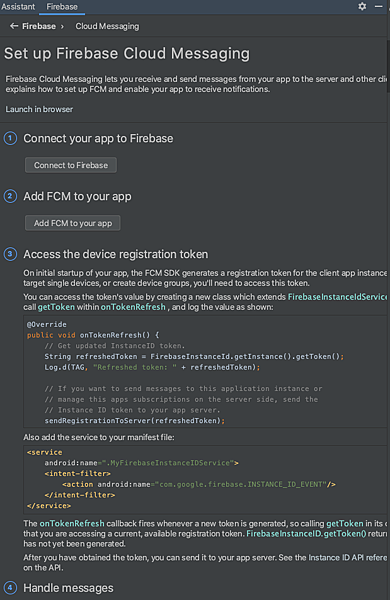Click the minimize panel dash icon
This screenshot has width=390, height=600.
point(379,7)
